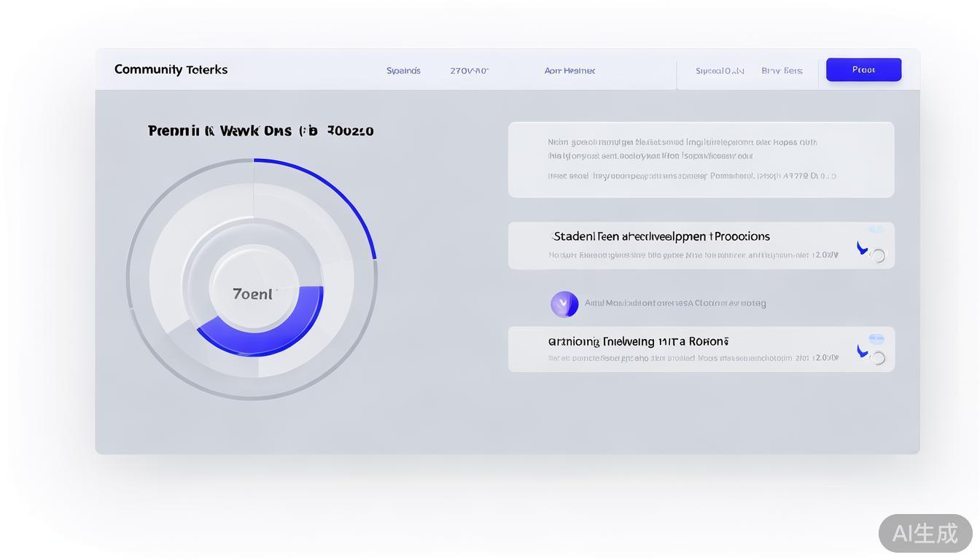980x560 pixels.
Task: Select circular radio in Grtnioing Tnielweing card
Action: (x=878, y=358)
